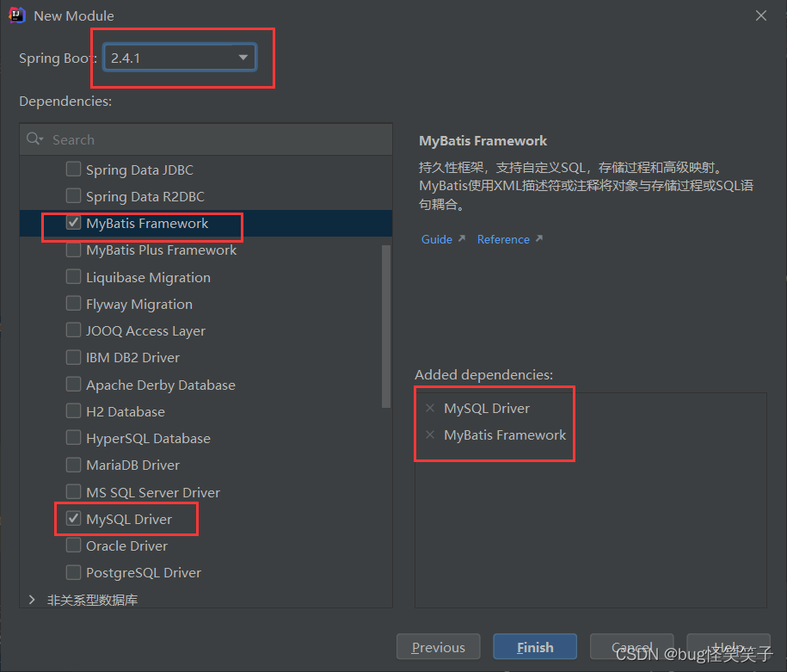The width and height of the screenshot is (787, 672).
Task: Select MySQL Driver in Added dependencies
Action: tap(486, 409)
